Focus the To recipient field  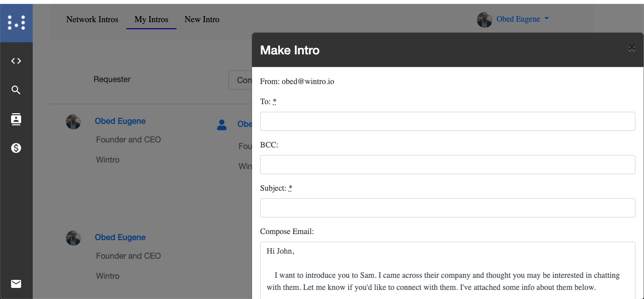[447, 121]
